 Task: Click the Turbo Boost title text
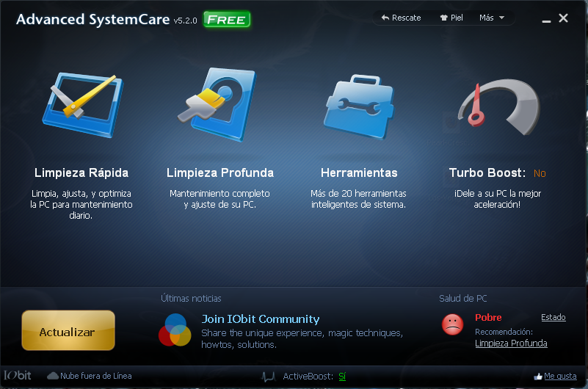(x=487, y=172)
